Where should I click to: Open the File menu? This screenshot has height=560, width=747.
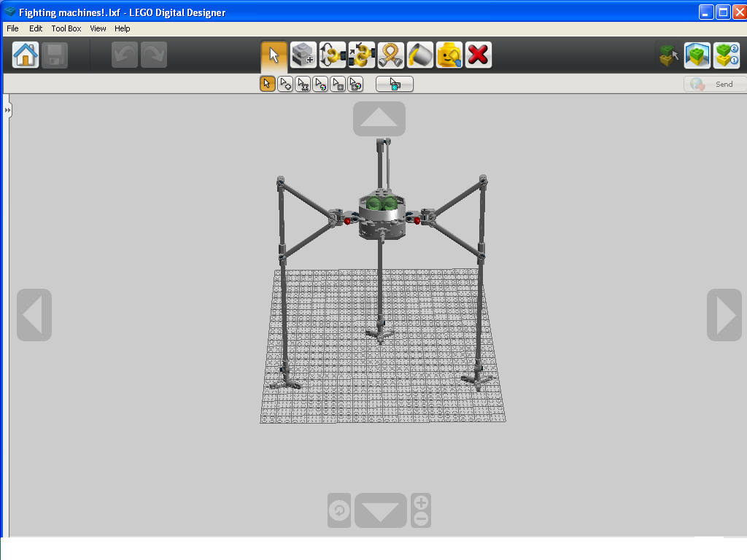click(x=12, y=28)
